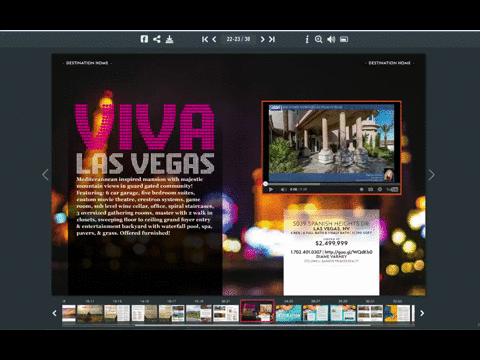Open the pages 20-21 thumbnail

click(x=226, y=313)
